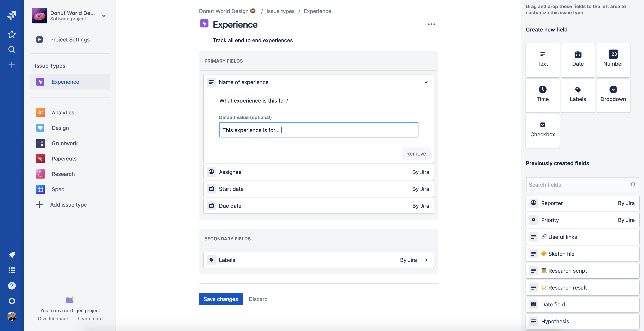
Task: Click the Jira logo icon
Action: pos(12,16)
